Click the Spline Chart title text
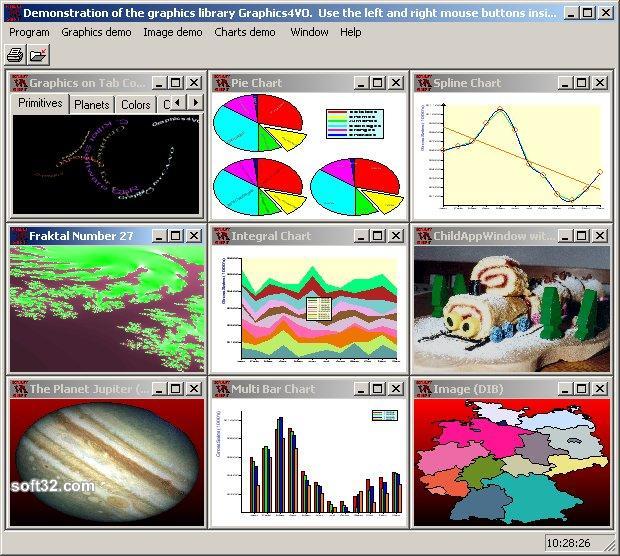The height and width of the screenshot is (556, 620). click(467, 83)
